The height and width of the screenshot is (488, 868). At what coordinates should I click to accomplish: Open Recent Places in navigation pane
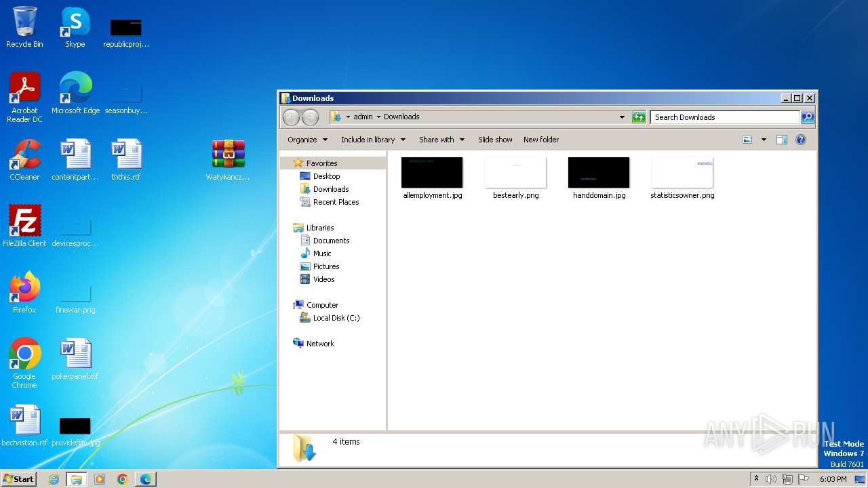coord(336,202)
